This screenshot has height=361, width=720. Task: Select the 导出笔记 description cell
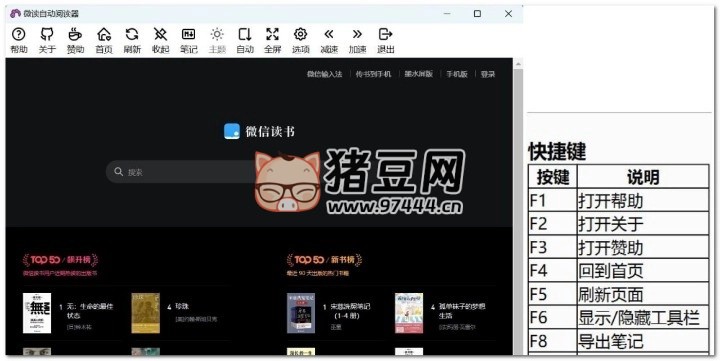pyautogui.click(x=643, y=341)
